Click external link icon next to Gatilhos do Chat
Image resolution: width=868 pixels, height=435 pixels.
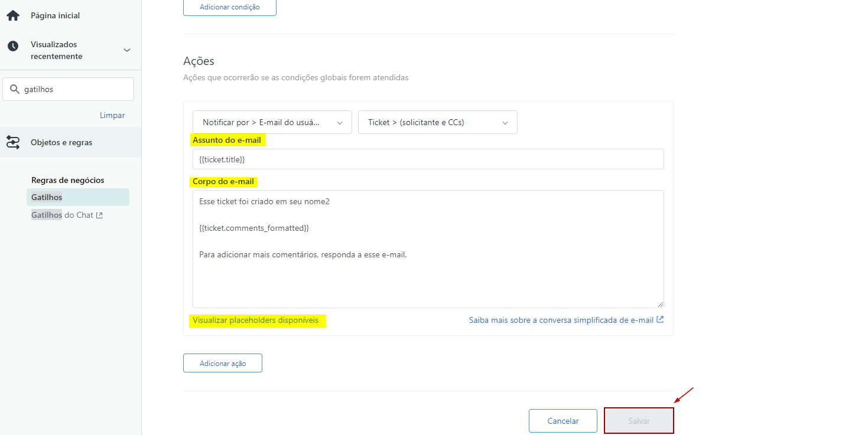tap(99, 215)
